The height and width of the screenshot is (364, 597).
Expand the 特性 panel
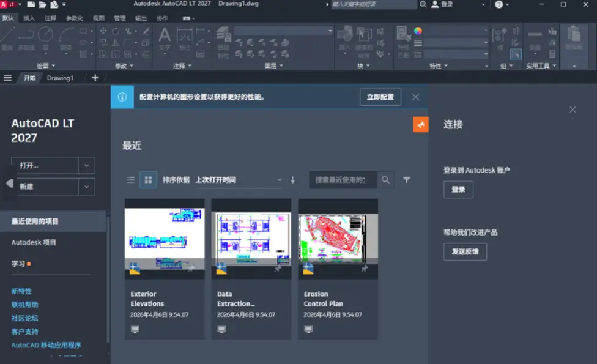click(439, 66)
